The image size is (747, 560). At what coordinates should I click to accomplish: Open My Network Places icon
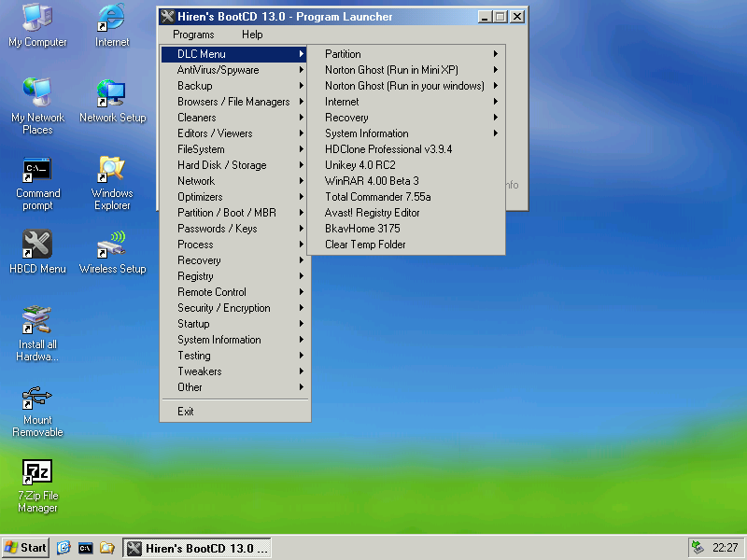(x=37, y=106)
